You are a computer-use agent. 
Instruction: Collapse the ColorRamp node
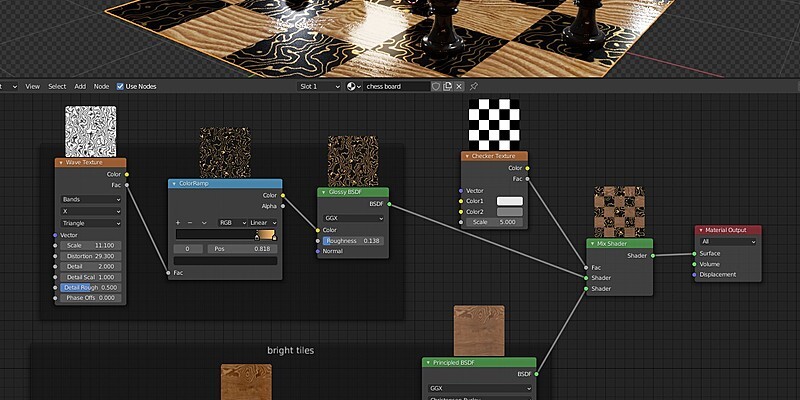point(174,184)
